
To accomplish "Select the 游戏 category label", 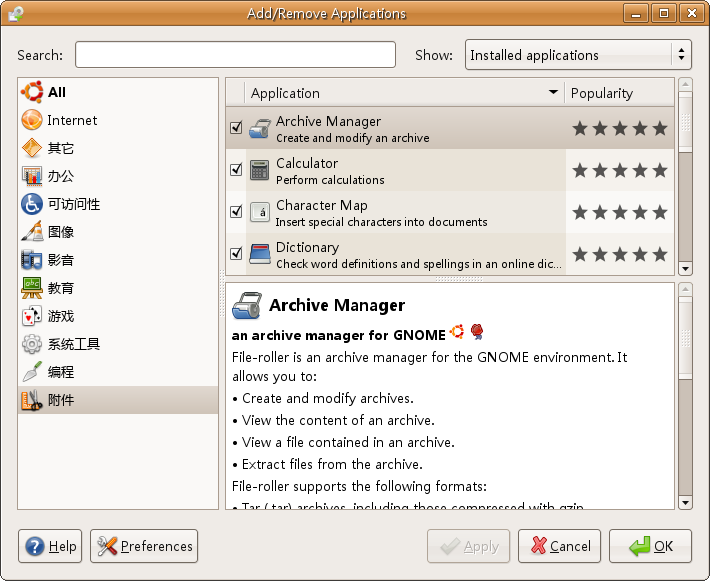I will 61,316.
